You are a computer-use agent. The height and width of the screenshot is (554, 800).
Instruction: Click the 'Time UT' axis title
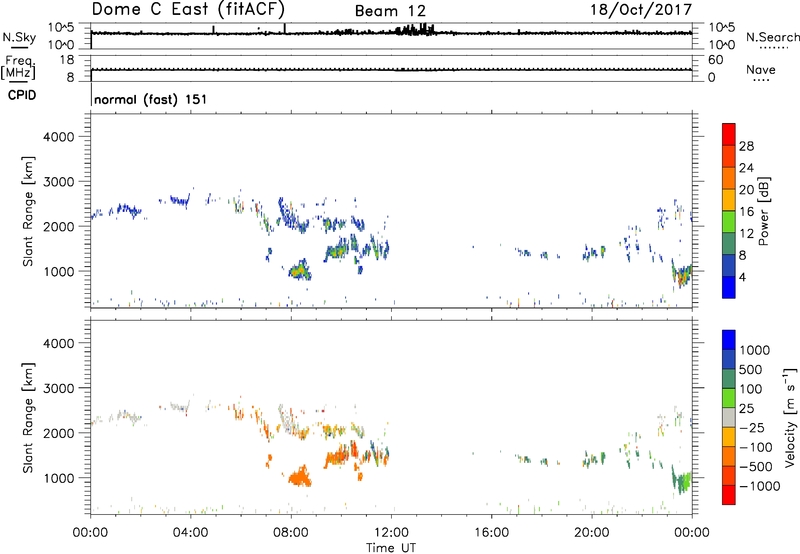click(391, 548)
